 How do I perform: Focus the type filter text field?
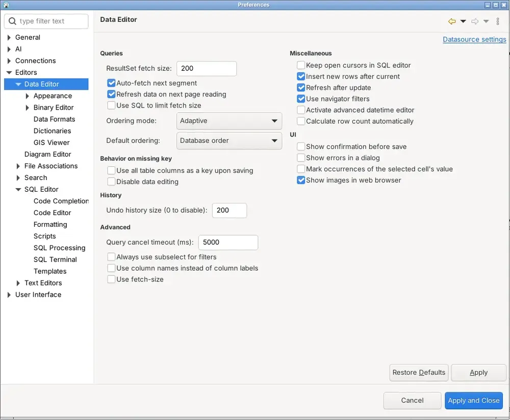[x=46, y=21]
